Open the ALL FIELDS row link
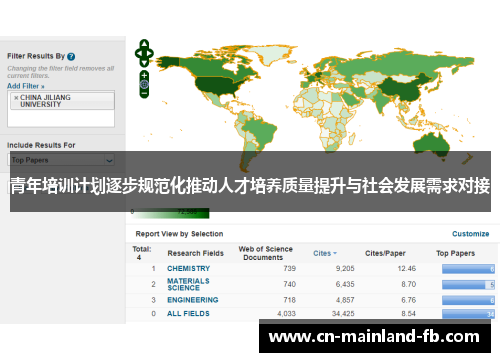Screen dimensions: 500x362 [188, 314]
